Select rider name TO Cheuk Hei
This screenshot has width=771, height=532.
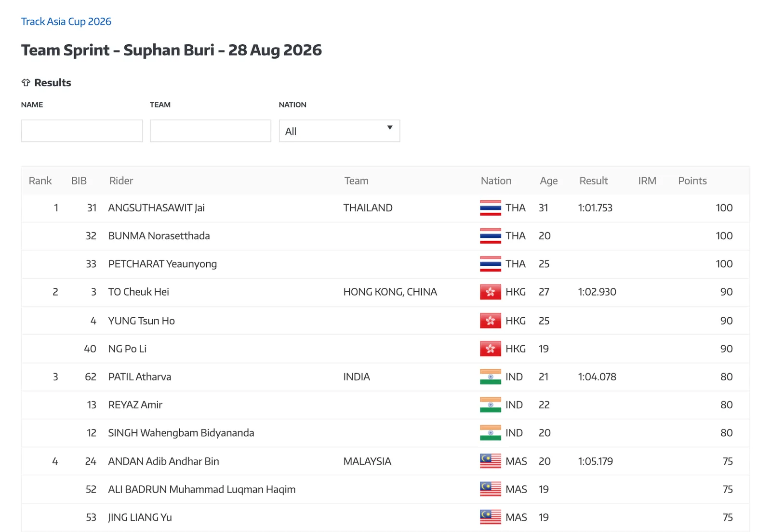139,292
